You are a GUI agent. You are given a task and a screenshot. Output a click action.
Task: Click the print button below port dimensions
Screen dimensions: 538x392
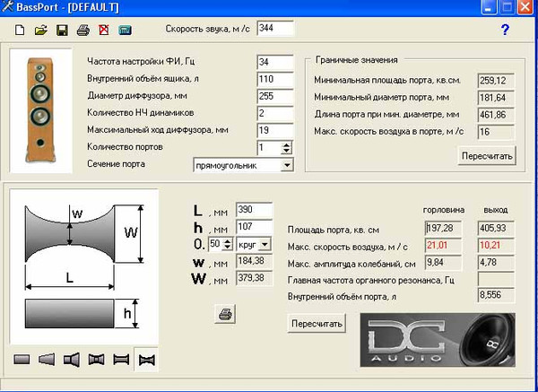tap(225, 314)
